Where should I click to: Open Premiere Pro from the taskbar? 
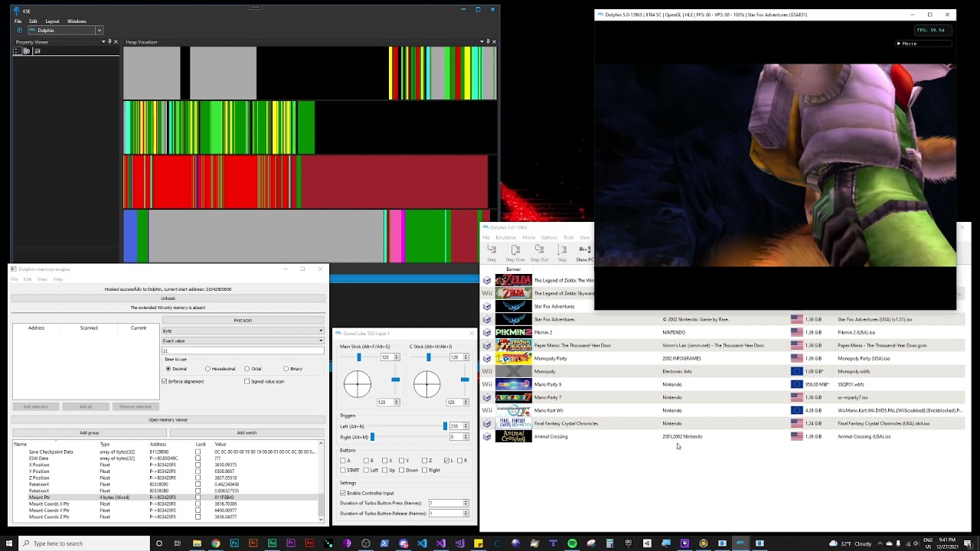[291, 543]
